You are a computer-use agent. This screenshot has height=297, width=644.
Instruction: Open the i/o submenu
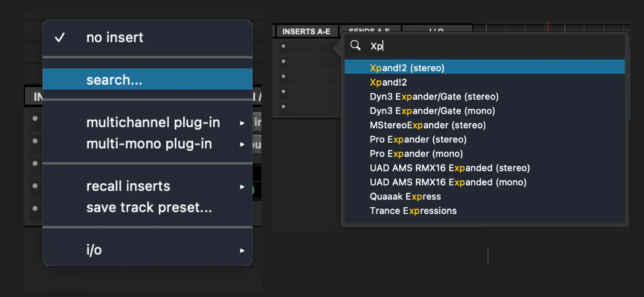[x=94, y=250]
